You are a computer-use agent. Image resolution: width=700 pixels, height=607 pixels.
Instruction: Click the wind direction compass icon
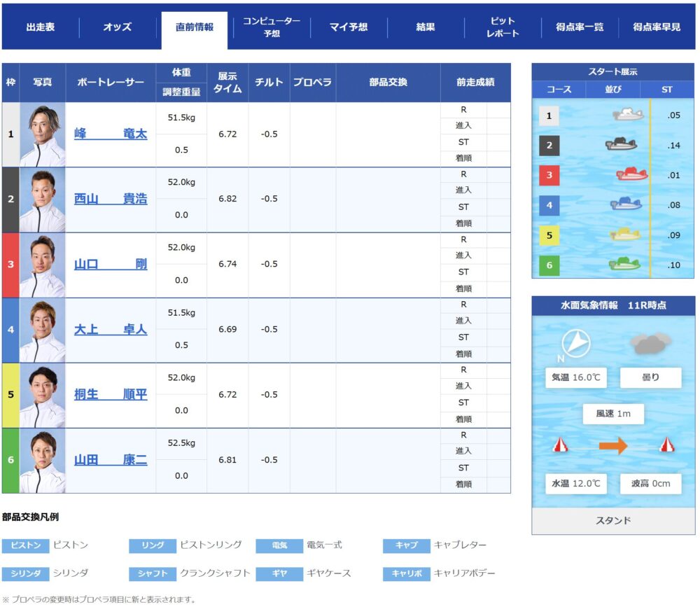tap(576, 344)
